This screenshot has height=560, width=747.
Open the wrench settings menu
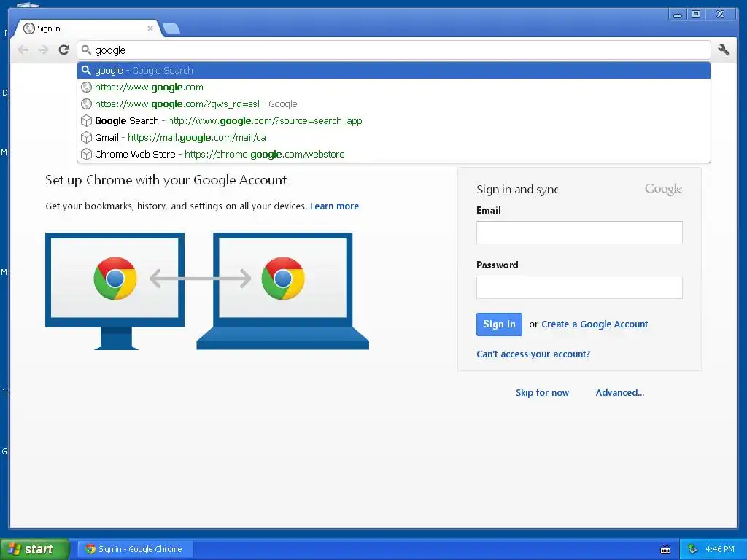[724, 50]
